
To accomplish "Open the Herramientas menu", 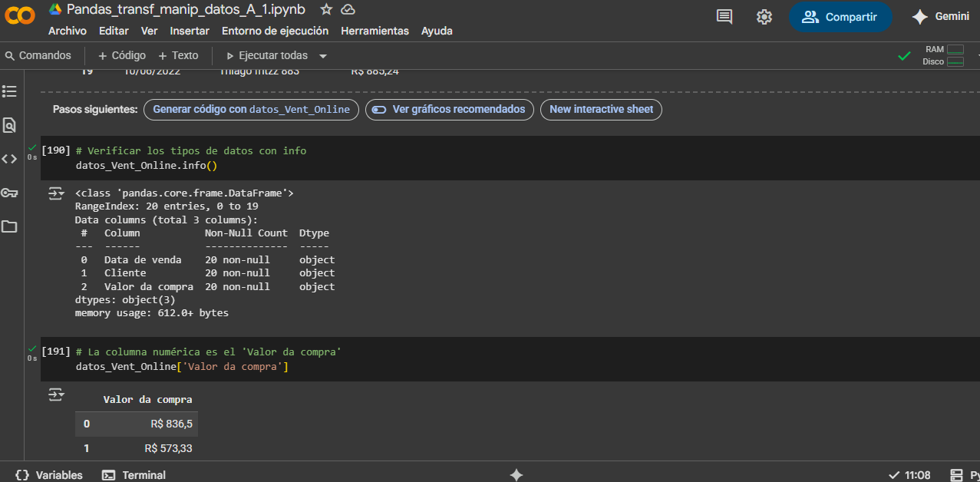I will tap(375, 31).
